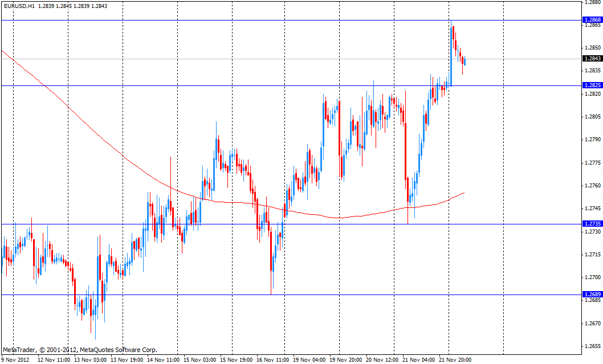Click the 1.2670 axis price label
The image size is (603, 364).
(593, 324)
